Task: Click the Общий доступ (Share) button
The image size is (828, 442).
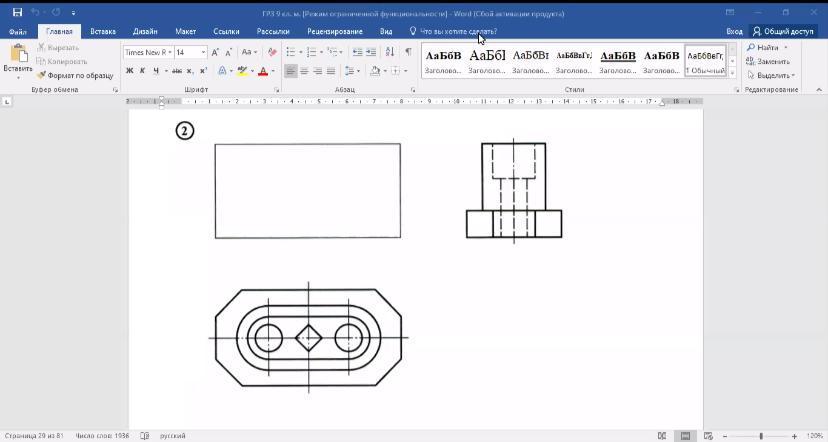Action: (x=783, y=31)
